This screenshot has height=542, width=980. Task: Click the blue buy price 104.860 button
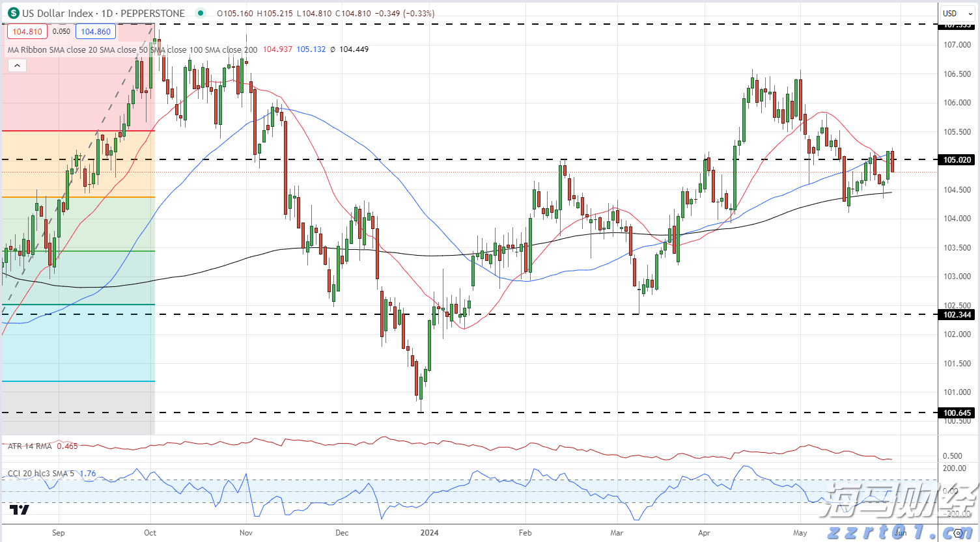click(96, 31)
